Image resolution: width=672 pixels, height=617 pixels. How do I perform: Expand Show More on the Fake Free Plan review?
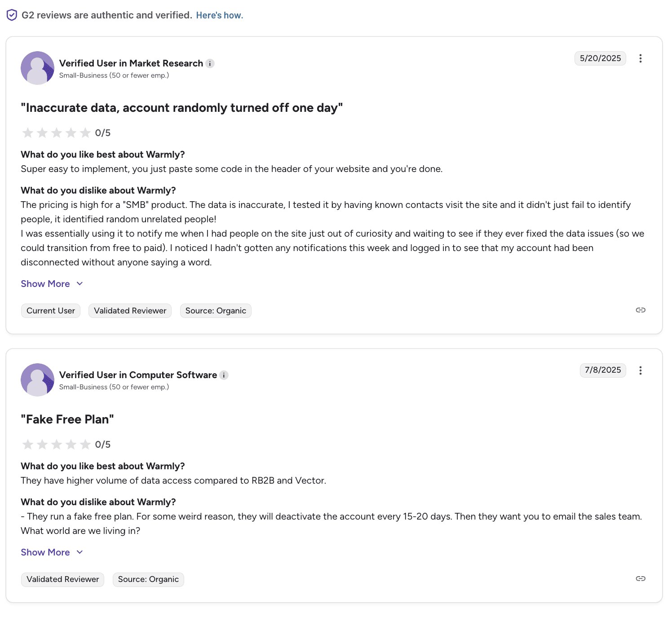[45, 552]
